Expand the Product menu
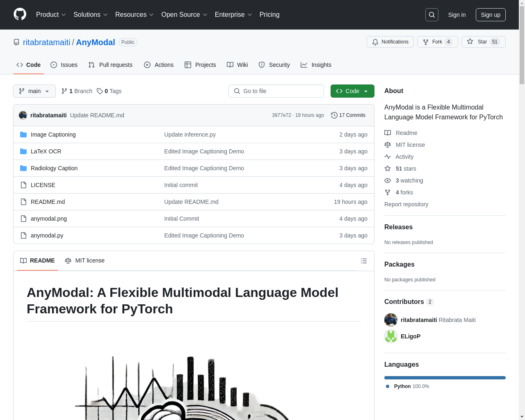 coord(51,15)
